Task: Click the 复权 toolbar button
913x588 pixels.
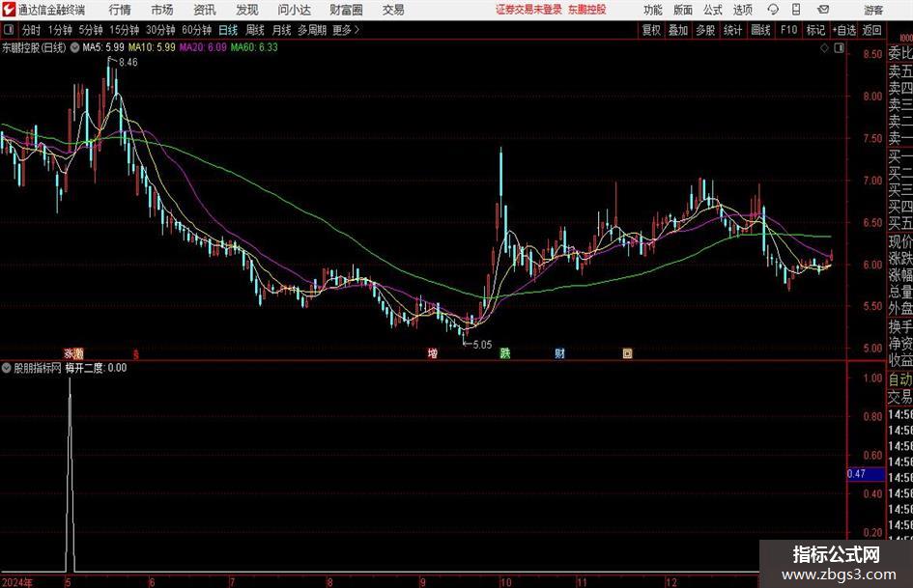Action: 651,30
